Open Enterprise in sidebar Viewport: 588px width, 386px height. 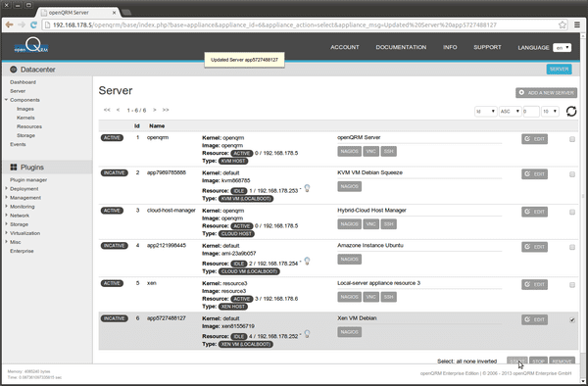pyautogui.click(x=22, y=251)
